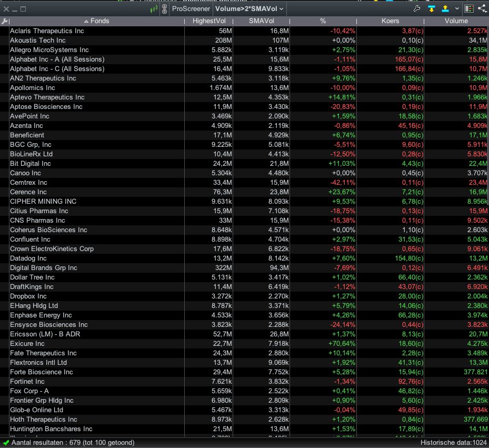Click Cemtrex Inc's -42,11% change cell
Image resolution: width=489 pixels, height=448 pixels.
tap(343, 183)
